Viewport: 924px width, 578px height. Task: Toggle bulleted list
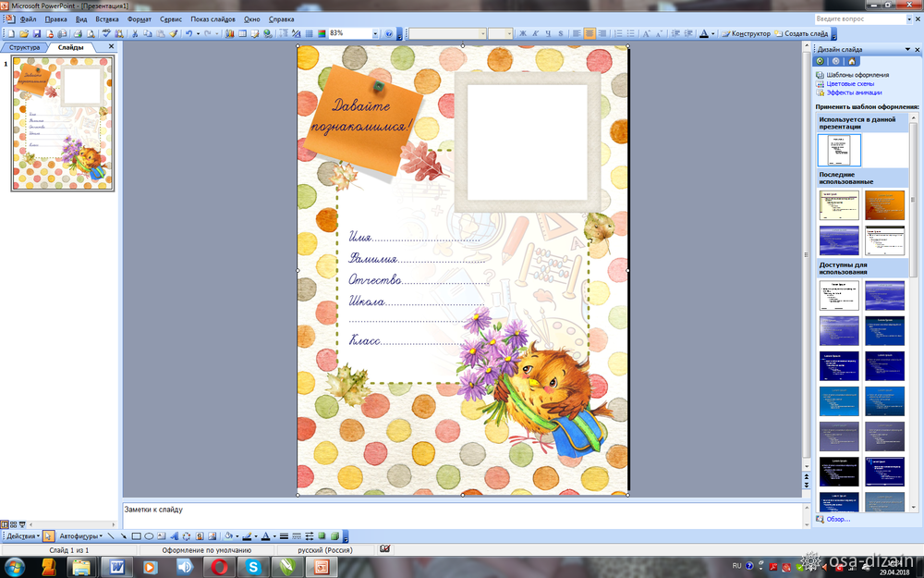[x=630, y=33]
